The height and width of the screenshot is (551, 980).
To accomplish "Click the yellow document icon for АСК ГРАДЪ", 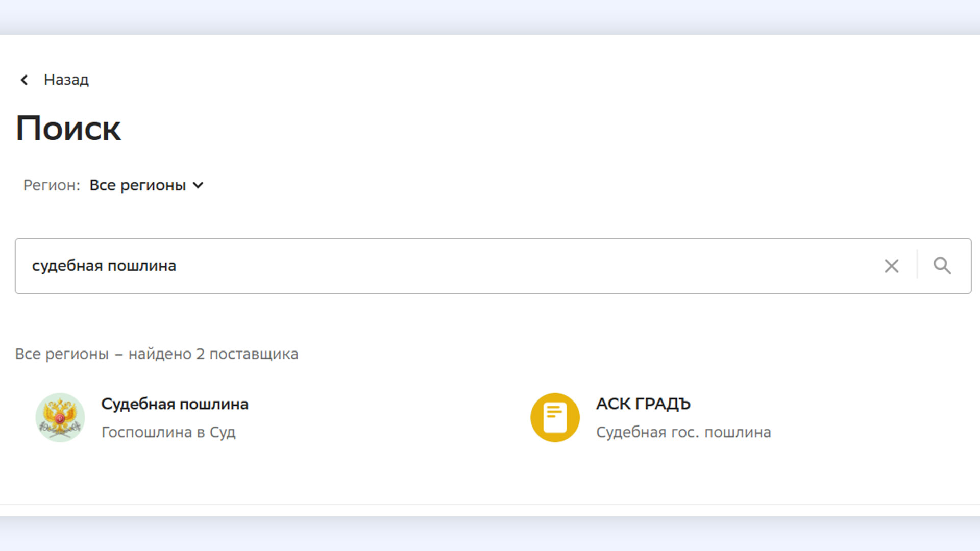I will pos(555,417).
